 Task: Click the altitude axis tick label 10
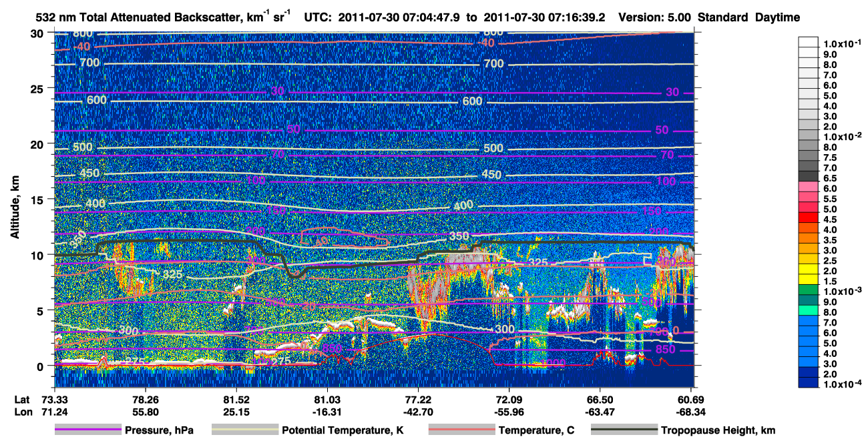tap(37, 255)
